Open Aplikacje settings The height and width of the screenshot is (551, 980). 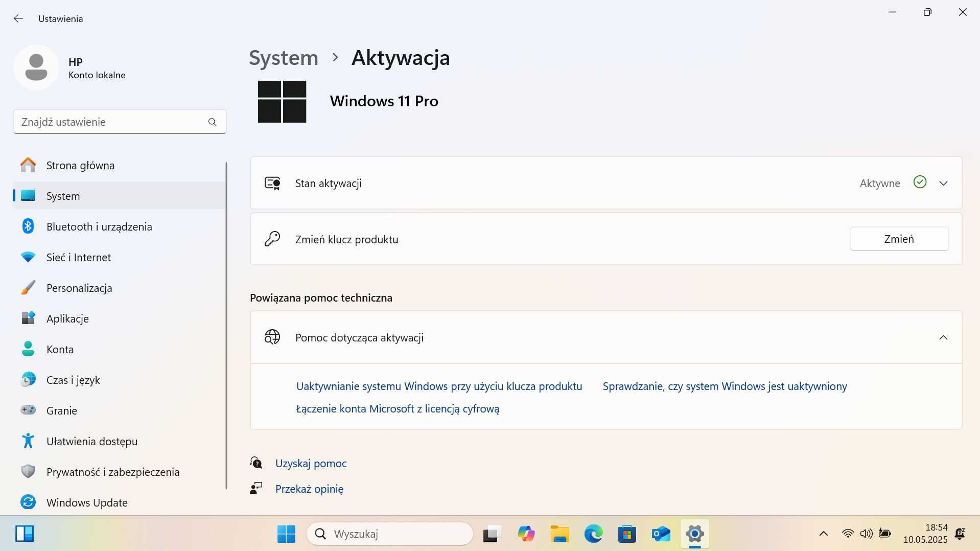coord(119,318)
